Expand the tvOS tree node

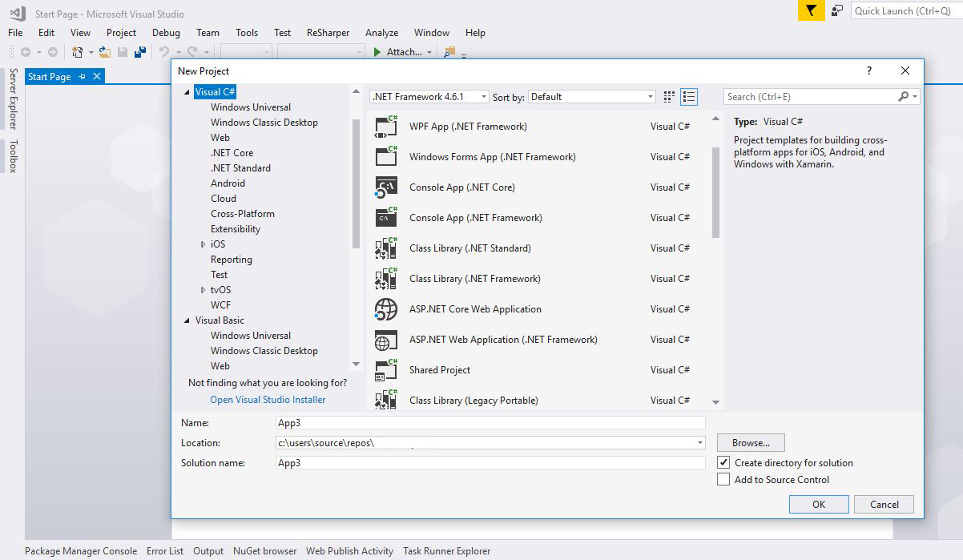(203, 290)
